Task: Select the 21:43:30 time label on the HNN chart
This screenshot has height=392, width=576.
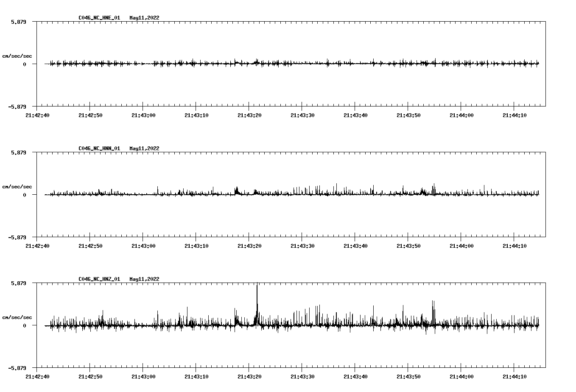Action: [x=302, y=246]
